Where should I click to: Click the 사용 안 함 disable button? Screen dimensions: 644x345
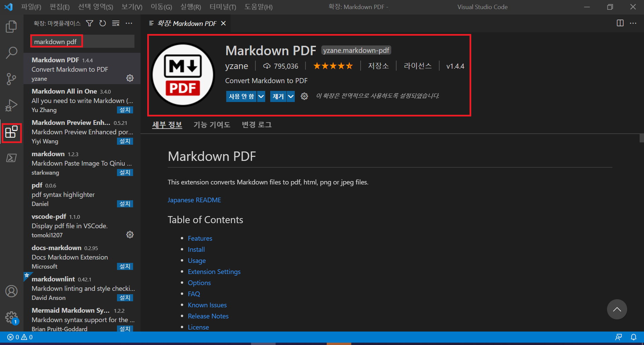click(241, 96)
